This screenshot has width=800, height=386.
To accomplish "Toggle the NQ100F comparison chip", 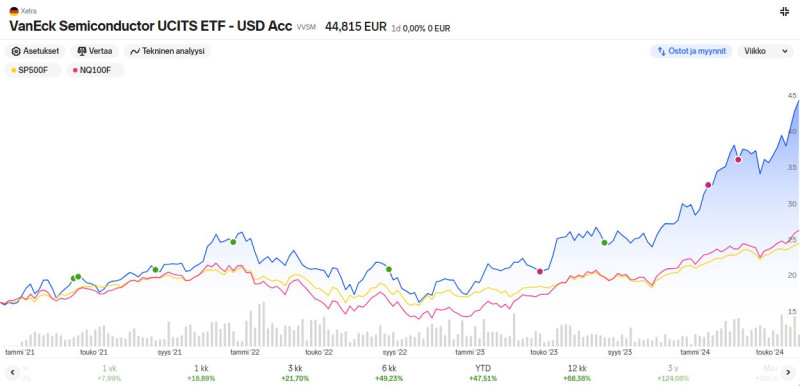I will click(x=95, y=70).
